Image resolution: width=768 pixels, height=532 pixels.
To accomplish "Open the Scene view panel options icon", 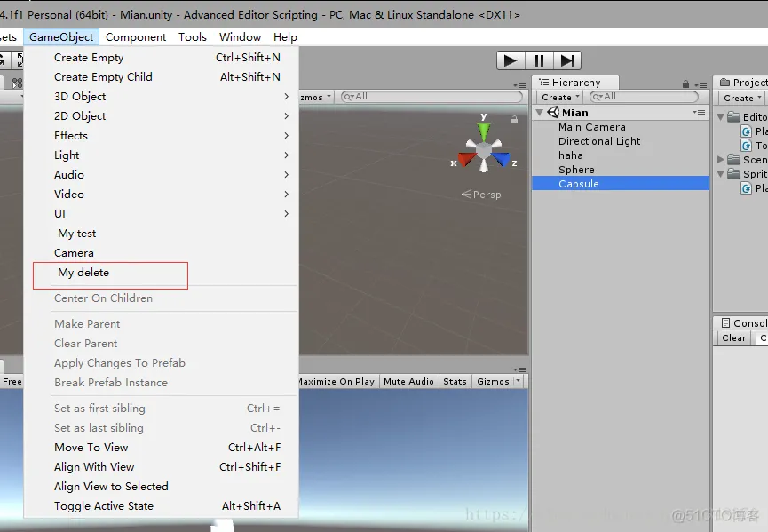I will pos(519,85).
